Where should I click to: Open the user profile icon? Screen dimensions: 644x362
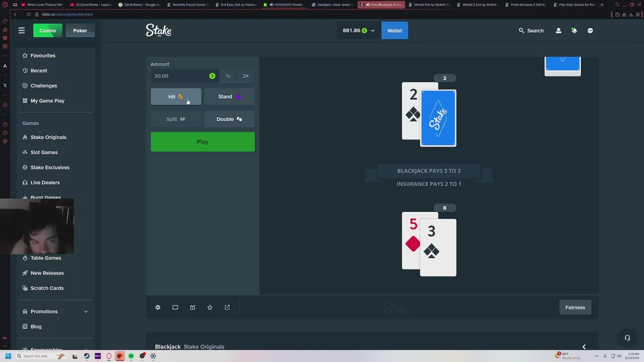pyautogui.click(x=558, y=31)
